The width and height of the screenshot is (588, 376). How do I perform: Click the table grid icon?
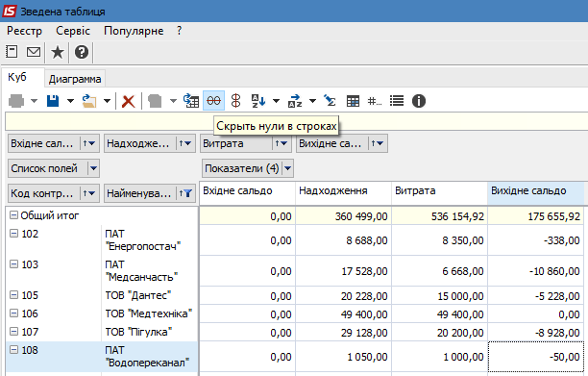(353, 101)
